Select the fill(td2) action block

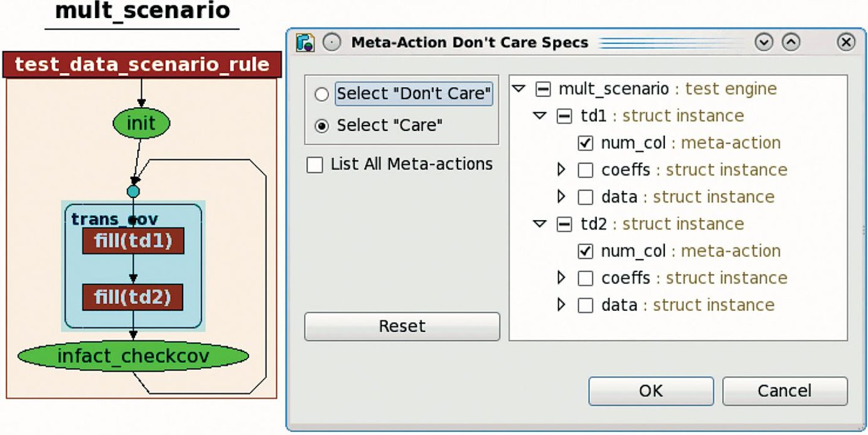pos(133,297)
